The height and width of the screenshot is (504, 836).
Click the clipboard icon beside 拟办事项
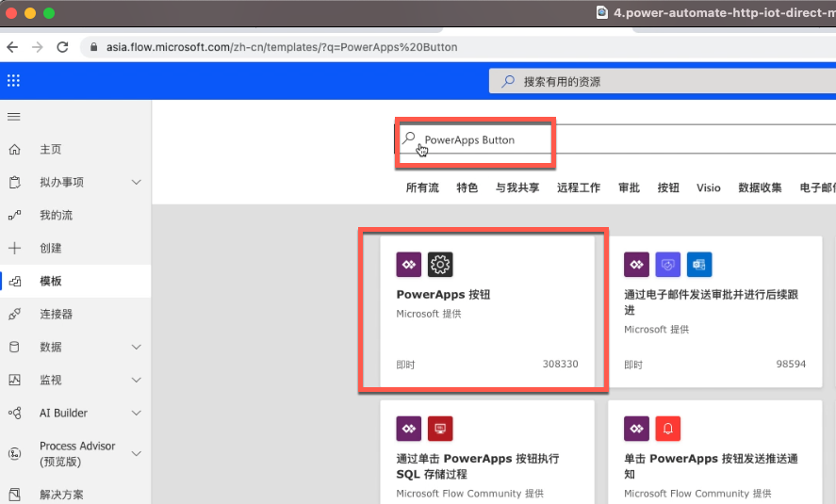point(14,182)
